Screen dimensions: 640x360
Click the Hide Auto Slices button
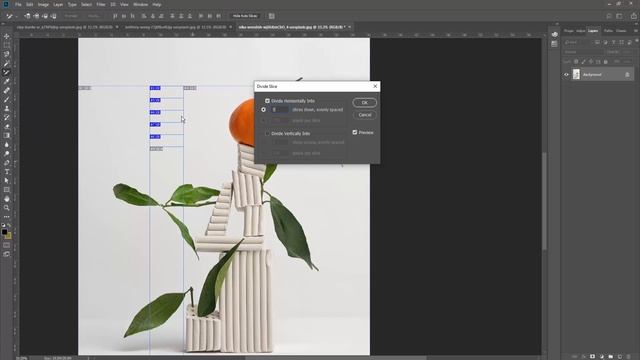[245, 16]
